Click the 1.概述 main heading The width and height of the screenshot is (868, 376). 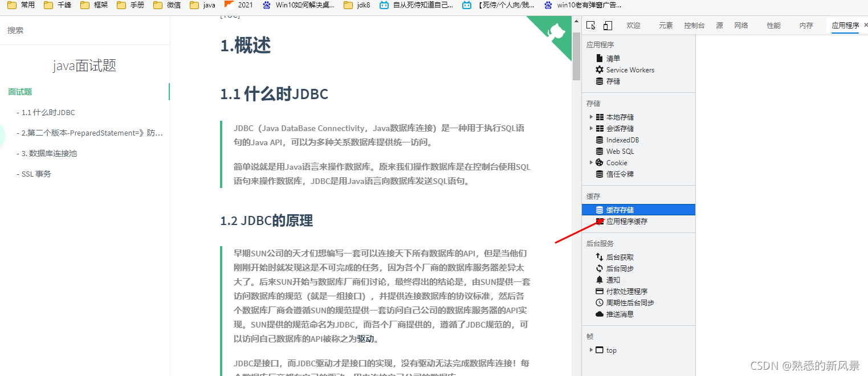tap(246, 46)
